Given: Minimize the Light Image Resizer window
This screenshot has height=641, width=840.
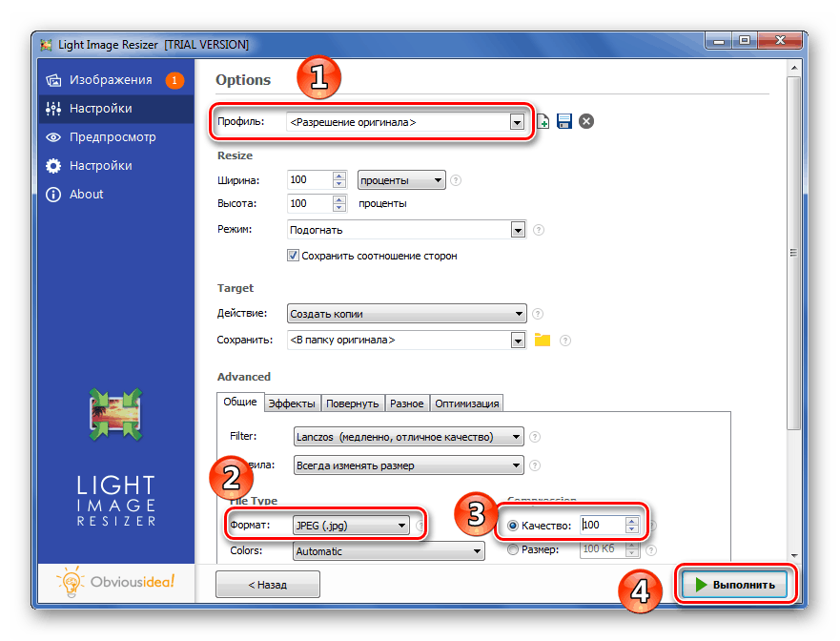Looking at the screenshot, I should pos(719,41).
